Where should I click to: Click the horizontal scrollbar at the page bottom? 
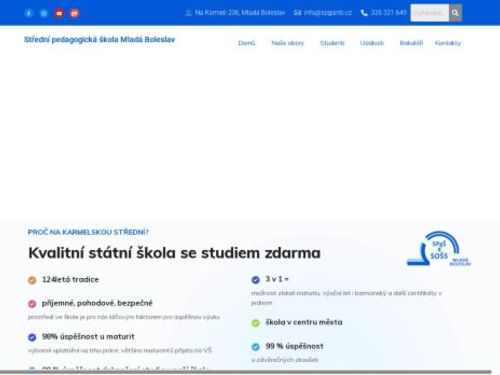point(246,372)
